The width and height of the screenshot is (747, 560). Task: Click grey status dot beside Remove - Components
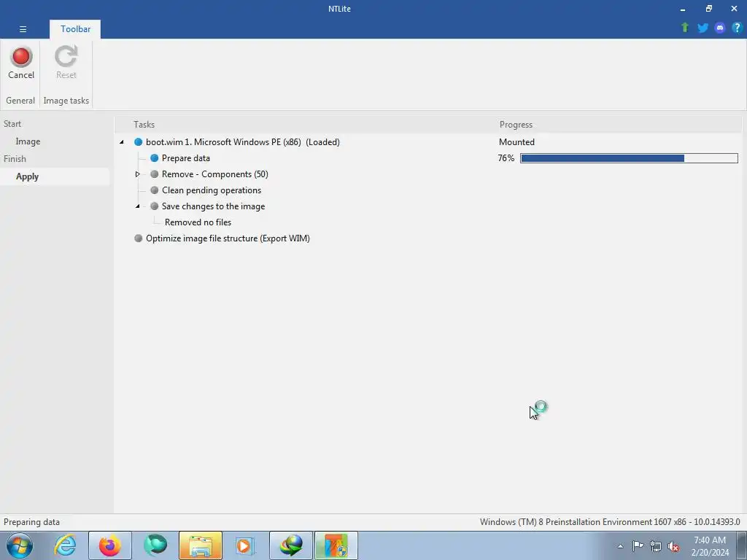click(x=155, y=174)
